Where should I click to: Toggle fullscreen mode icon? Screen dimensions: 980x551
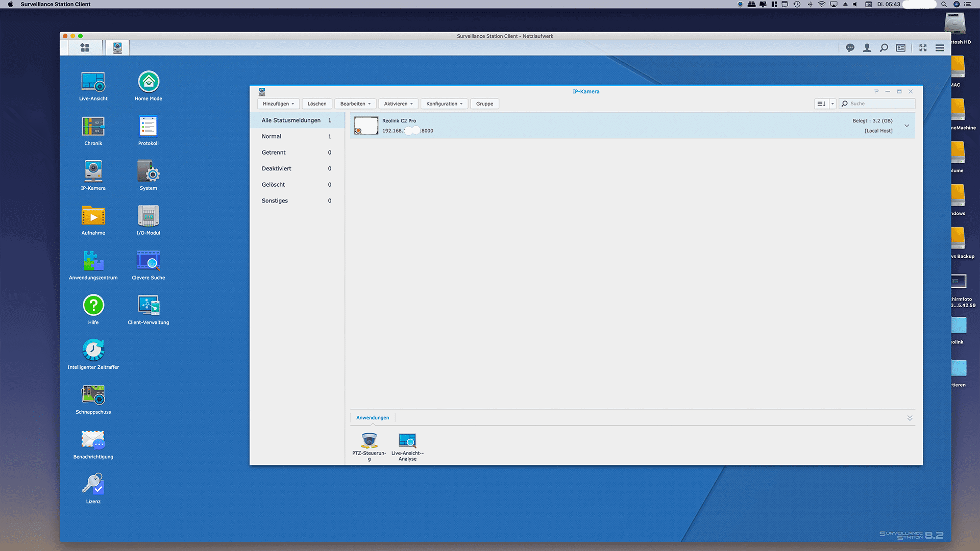(x=923, y=47)
